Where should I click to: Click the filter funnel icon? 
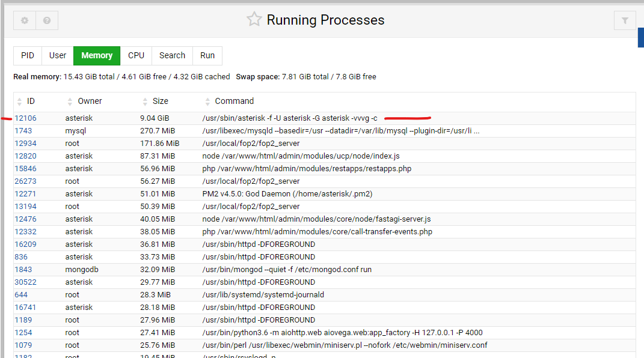pos(625,20)
